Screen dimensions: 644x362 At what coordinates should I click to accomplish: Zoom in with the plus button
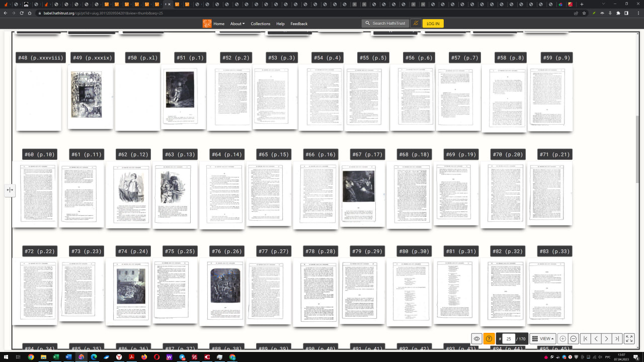point(562,339)
